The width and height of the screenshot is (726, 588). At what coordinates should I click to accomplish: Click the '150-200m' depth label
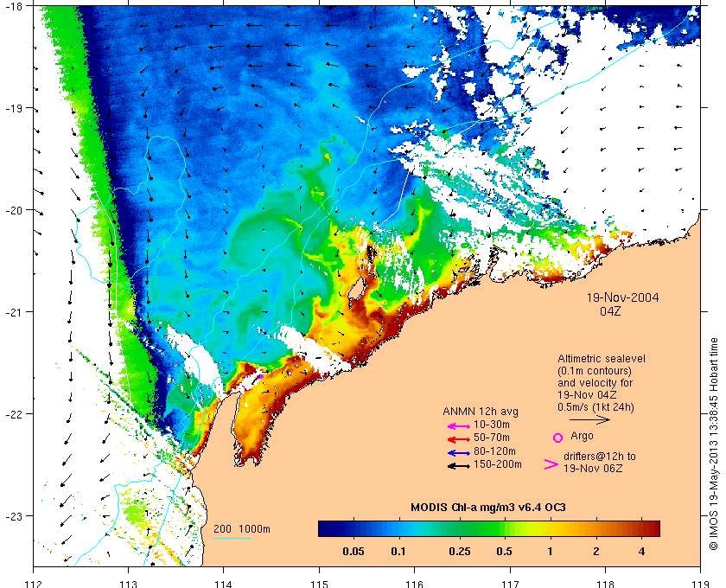tap(498, 464)
